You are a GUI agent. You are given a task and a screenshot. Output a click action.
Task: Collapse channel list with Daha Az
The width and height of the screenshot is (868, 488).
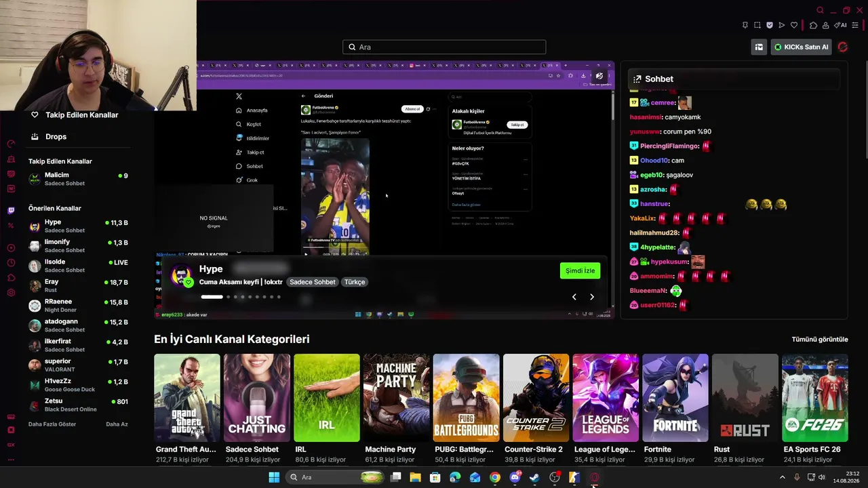[117, 424]
